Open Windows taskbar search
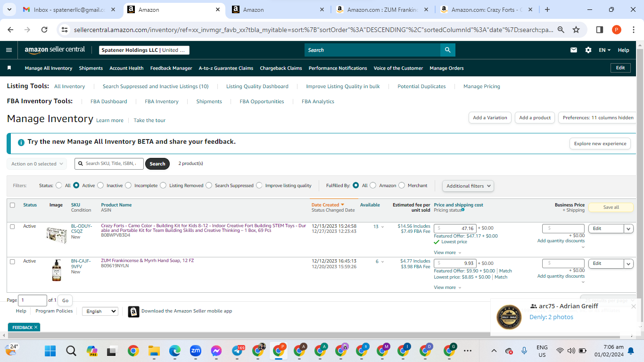This screenshot has width=644, height=362. click(71, 351)
